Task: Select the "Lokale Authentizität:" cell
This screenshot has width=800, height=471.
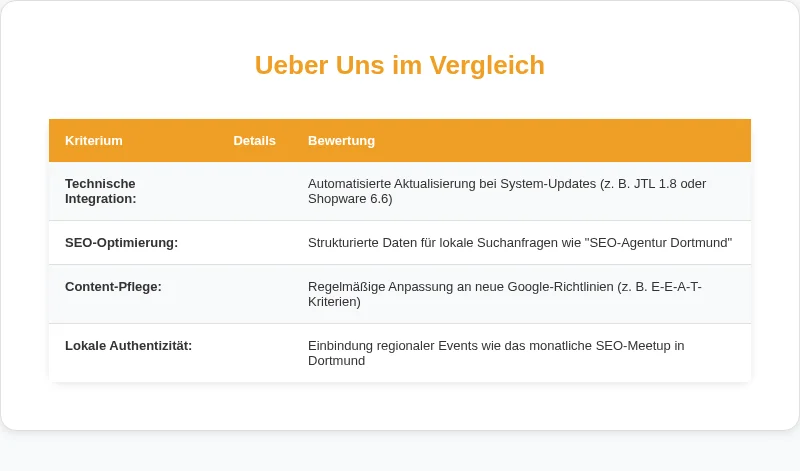Action: pos(133,353)
